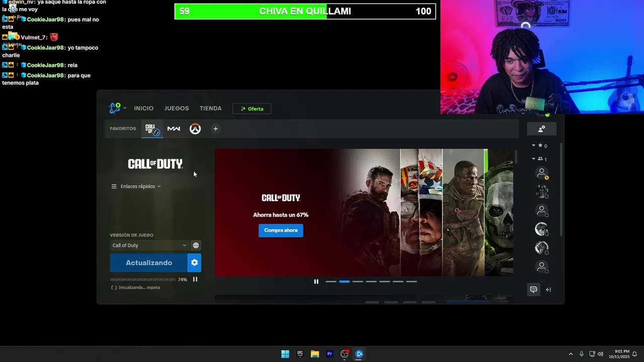Select the Modern Warfare favorite icon
Screen dimensions: 644x362
coord(174,129)
